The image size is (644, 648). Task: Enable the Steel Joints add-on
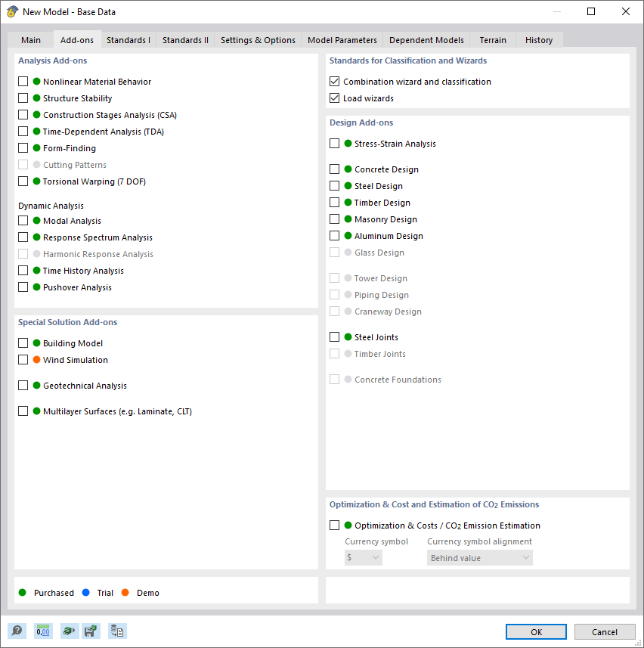tap(335, 336)
